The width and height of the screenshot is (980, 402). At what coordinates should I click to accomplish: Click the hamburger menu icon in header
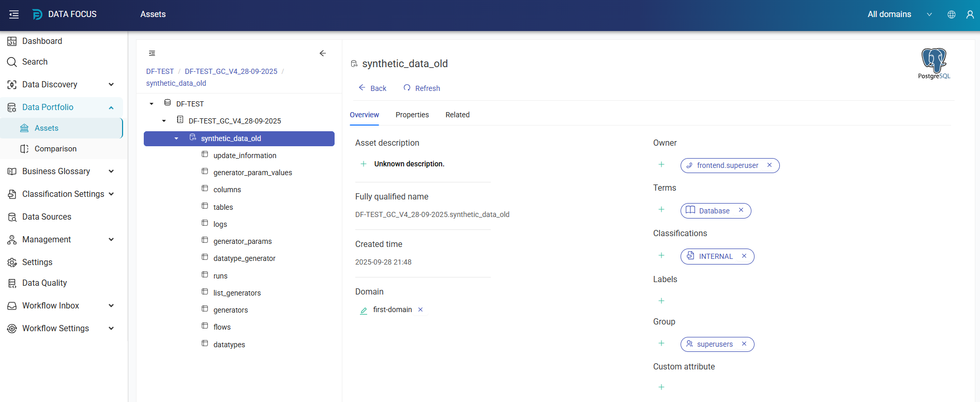click(x=14, y=14)
